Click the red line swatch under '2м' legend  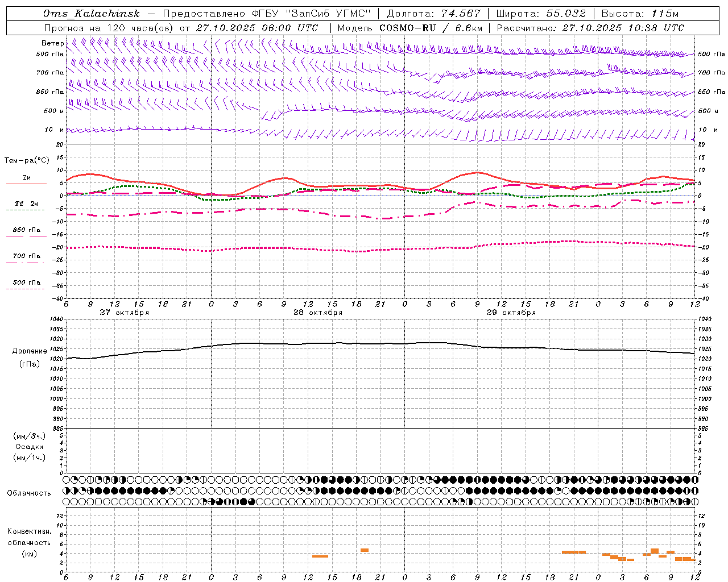click(26, 184)
